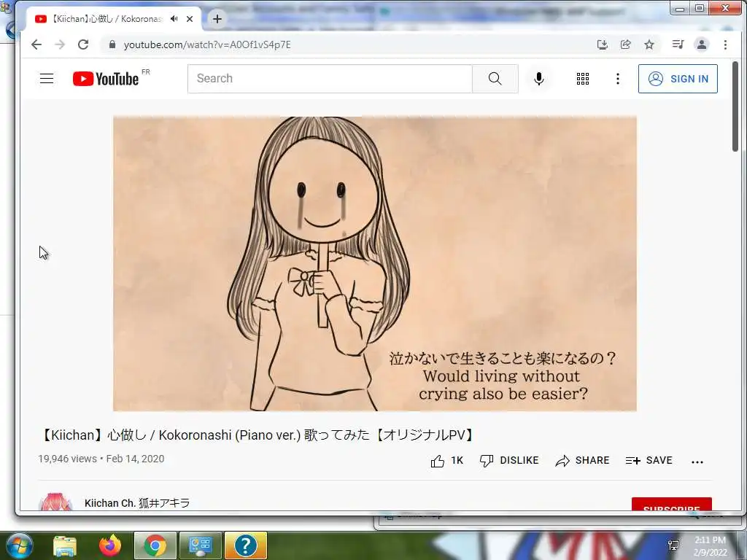Like the video thumbs up
Viewport: 747px width, 560px height.
pyautogui.click(x=446, y=461)
